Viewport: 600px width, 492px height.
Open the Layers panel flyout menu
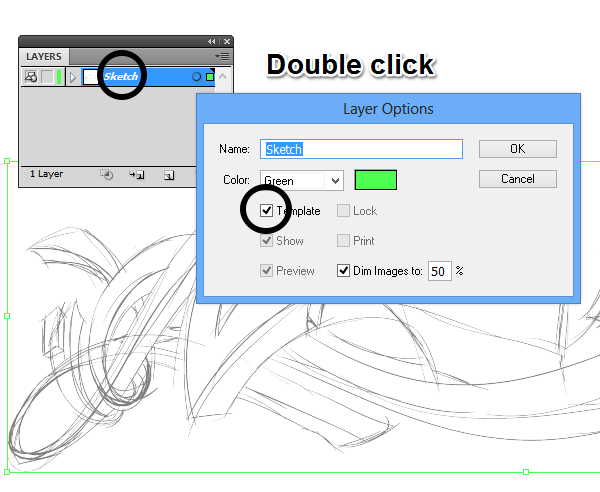click(x=223, y=56)
